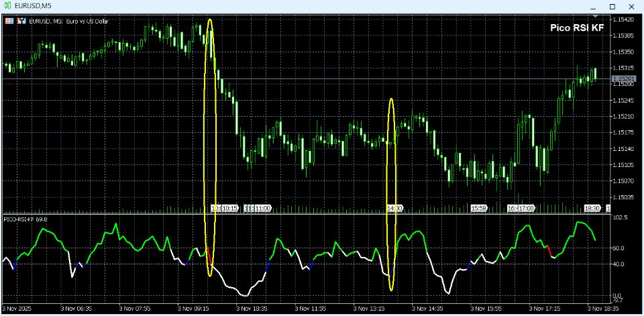644x316 pixels.
Task: Close the EURUSD,M5 chart window
Action: point(632,7)
